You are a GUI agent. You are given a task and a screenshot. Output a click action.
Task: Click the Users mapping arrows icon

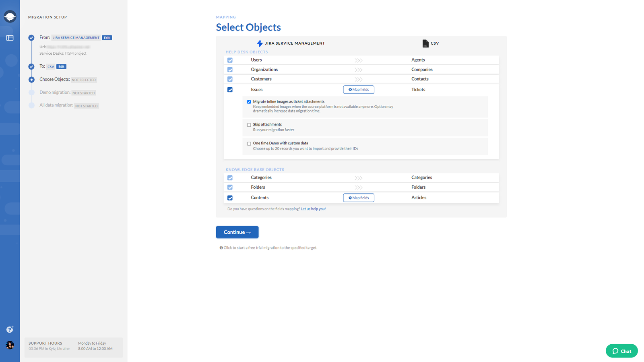359,60
